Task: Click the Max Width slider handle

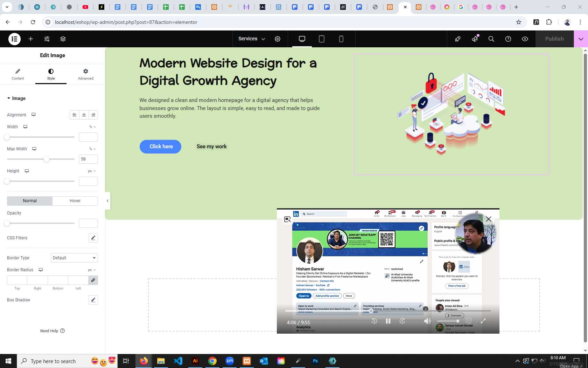Action: 47,159
